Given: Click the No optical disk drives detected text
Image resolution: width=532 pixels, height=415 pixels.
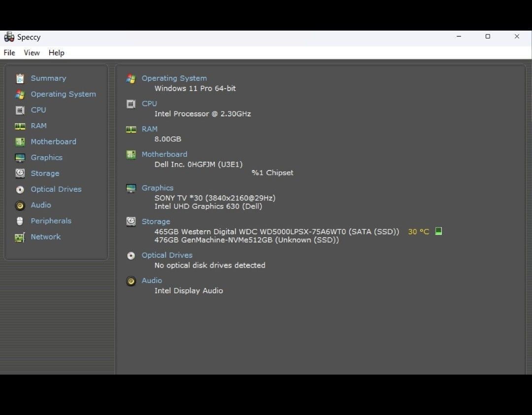Looking at the screenshot, I should click(210, 265).
